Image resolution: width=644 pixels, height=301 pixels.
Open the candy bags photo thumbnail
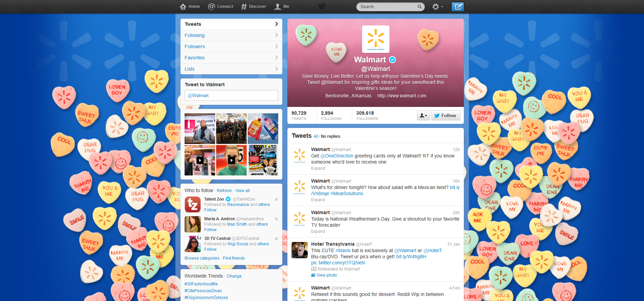263,129
